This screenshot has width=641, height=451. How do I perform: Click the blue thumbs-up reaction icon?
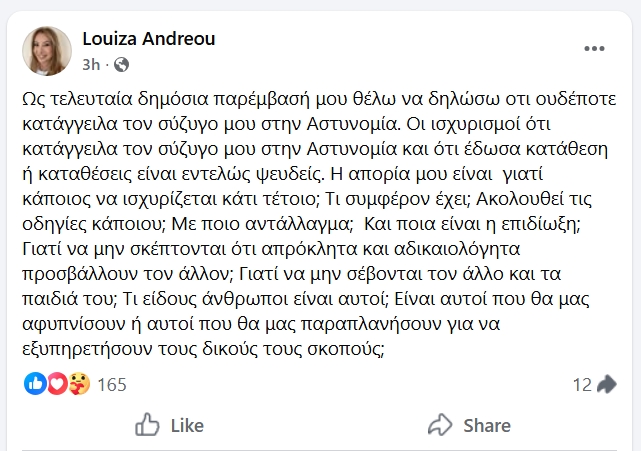34,383
